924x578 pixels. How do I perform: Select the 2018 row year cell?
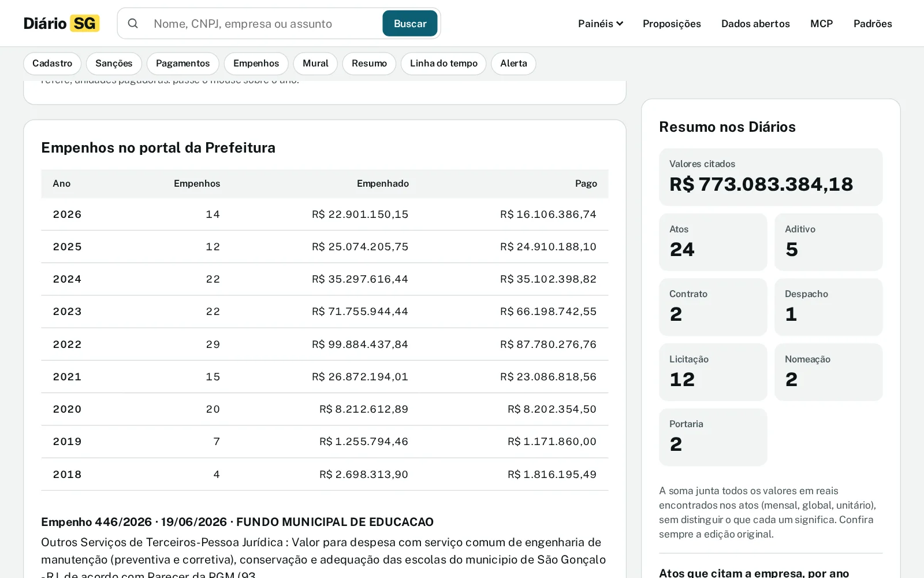67,475
